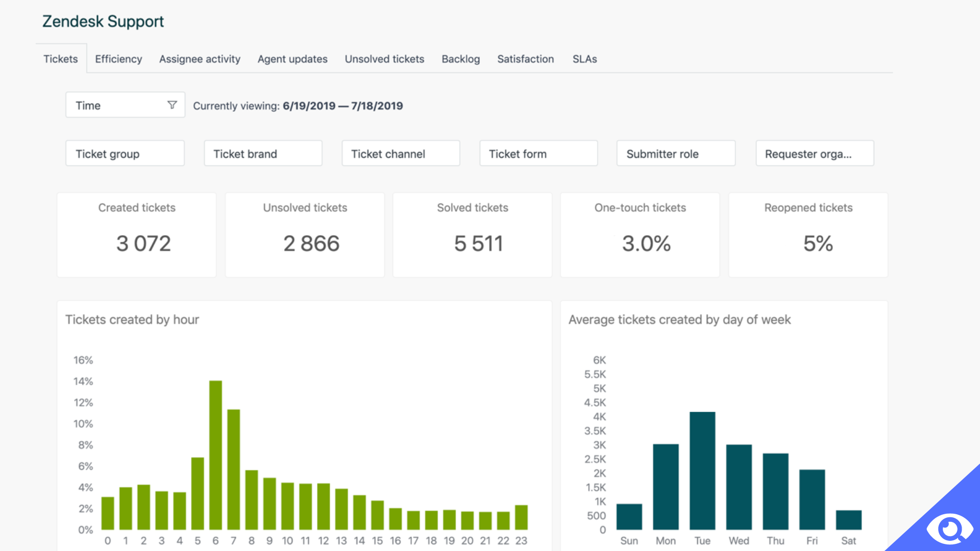The width and height of the screenshot is (980, 551).
Task: Click the 16% axis label in hourly chart
Action: (x=83, y=360)
